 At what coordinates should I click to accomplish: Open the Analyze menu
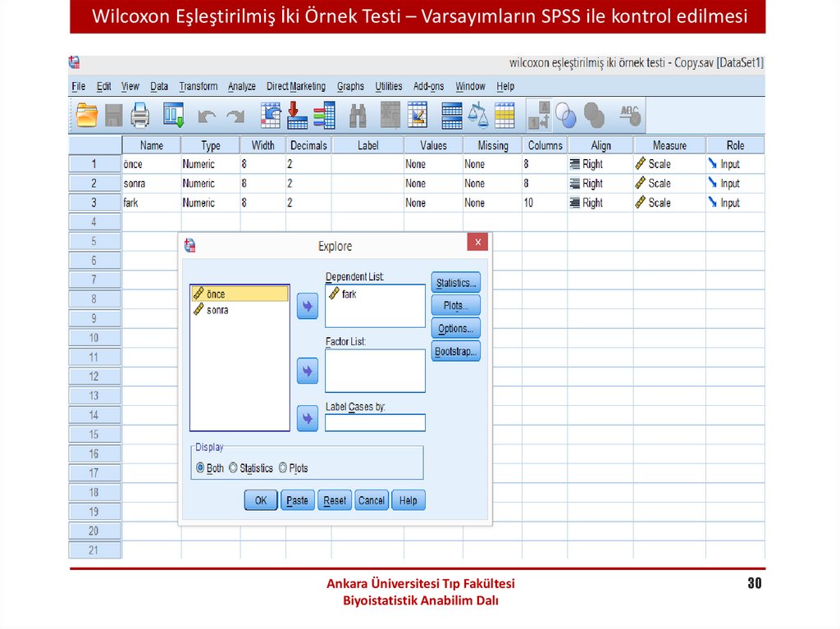241,86
